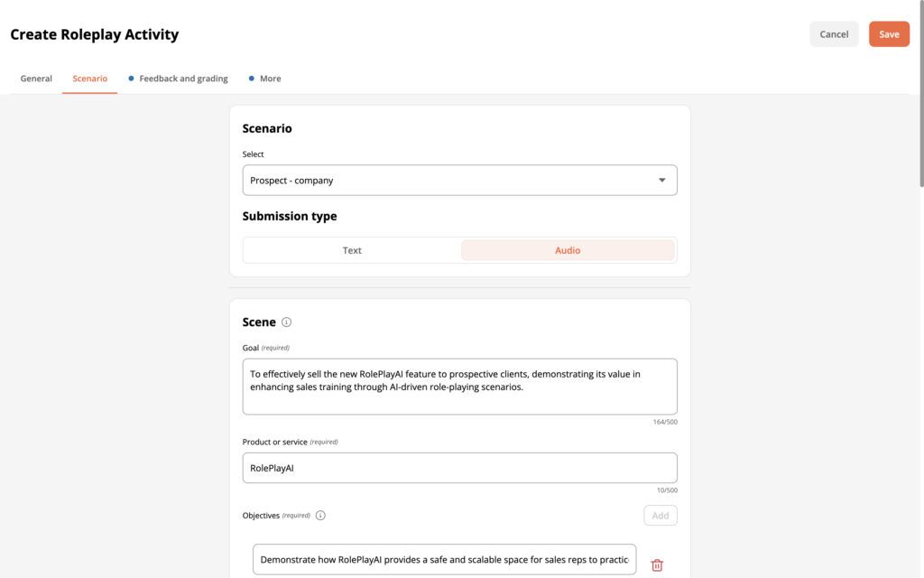
Task: Click the Submission type heading
Action: [x=290, y=217]
